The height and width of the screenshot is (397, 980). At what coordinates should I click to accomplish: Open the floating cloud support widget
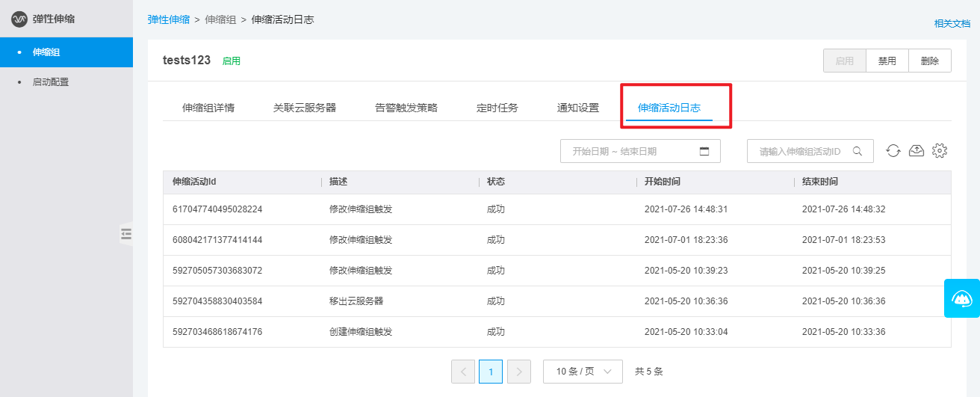962,298
